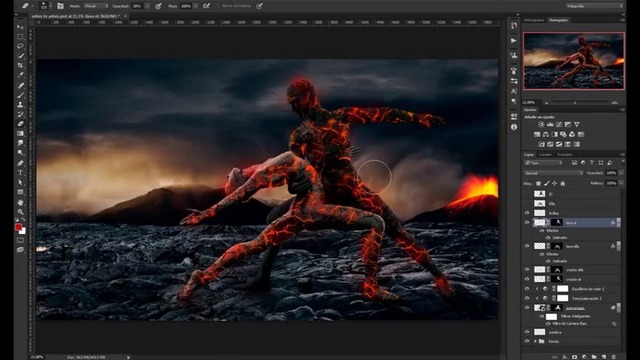Screen dimensions: 640x360
Task: Expand the Fondo group folder
Action: (535, 341)
